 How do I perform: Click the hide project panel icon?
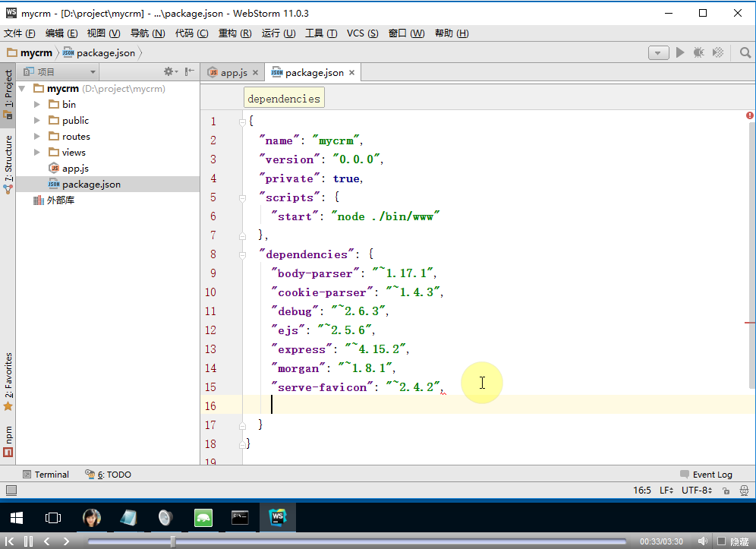pos(190,71)
